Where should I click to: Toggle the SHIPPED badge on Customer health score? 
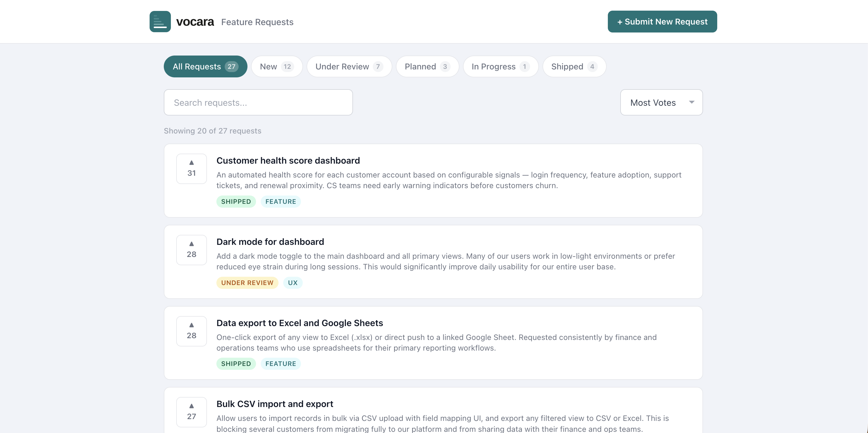click(236, 201)
